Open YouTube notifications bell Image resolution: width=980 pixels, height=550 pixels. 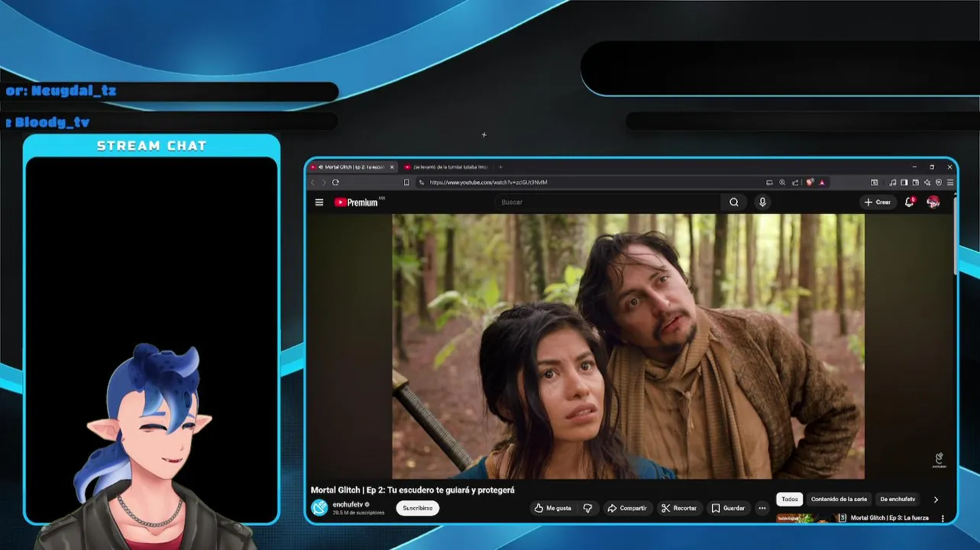click(910, 202)
